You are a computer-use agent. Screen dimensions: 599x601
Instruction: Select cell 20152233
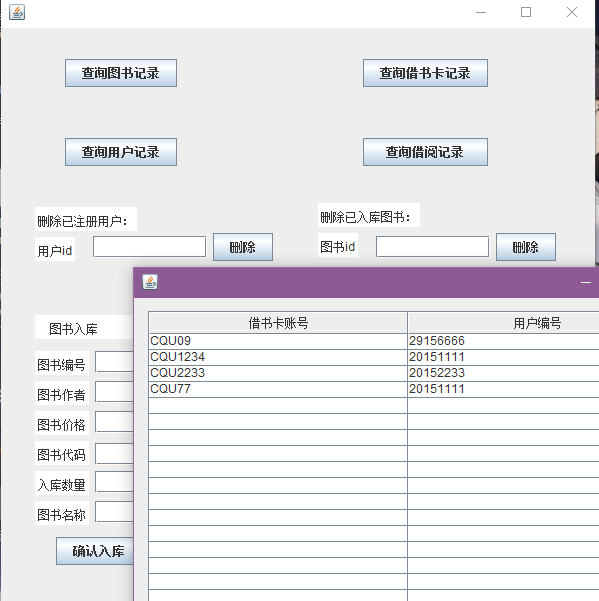coord(504,373)
